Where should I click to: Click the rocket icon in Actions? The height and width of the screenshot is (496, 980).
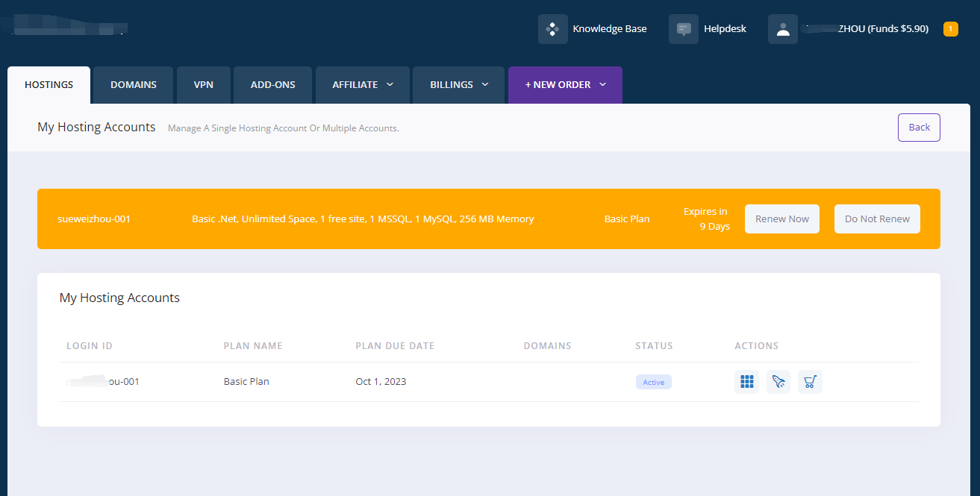point(778,382)
